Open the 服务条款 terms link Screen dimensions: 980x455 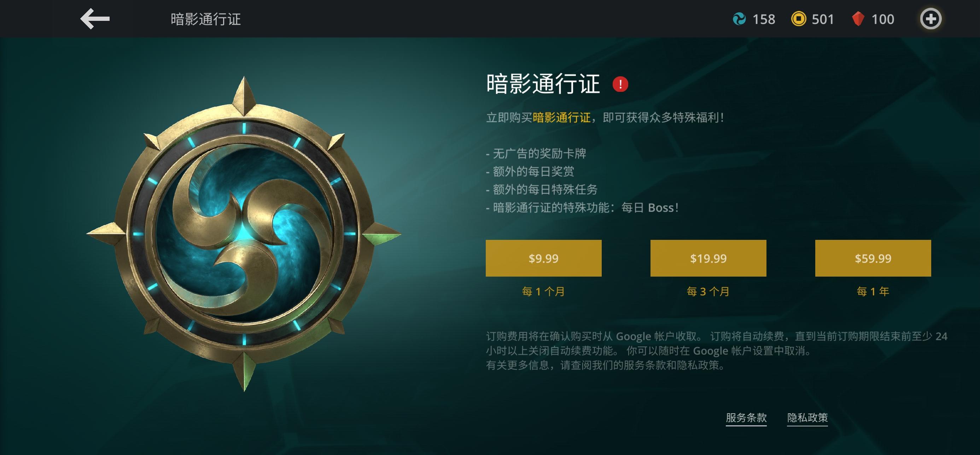[x=746, y=418]
